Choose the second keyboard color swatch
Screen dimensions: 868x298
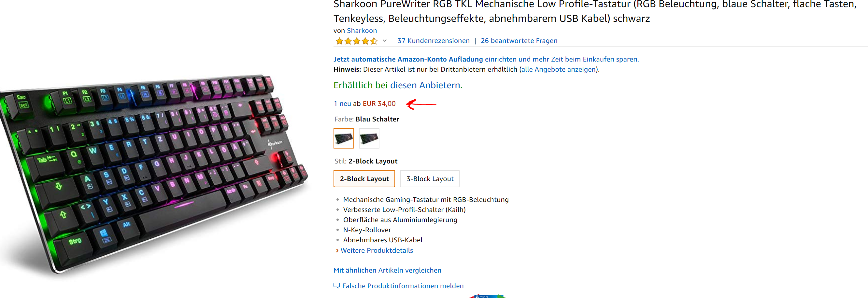click(x=369, y=138)
